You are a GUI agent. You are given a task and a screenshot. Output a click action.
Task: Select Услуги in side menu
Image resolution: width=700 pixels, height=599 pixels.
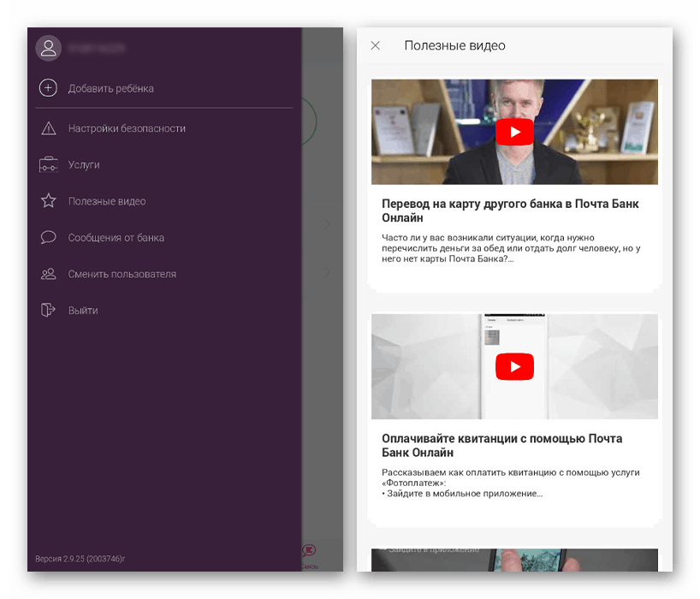click(84, 164)
